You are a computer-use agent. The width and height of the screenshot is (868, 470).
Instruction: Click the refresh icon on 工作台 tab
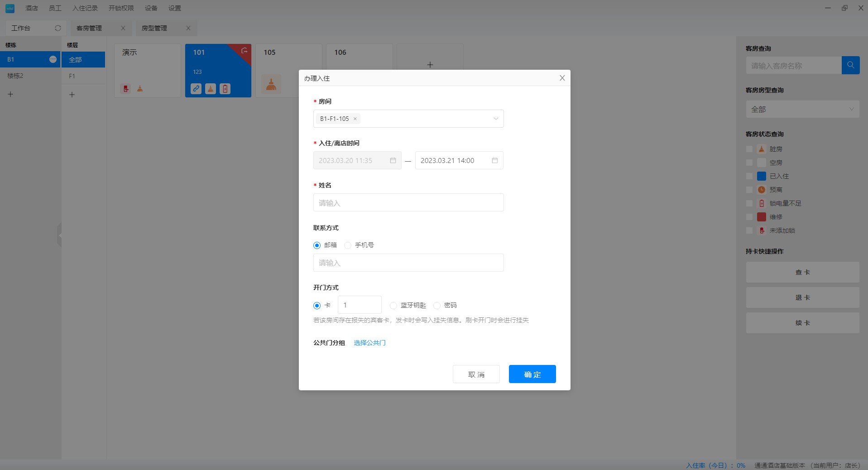58,28
